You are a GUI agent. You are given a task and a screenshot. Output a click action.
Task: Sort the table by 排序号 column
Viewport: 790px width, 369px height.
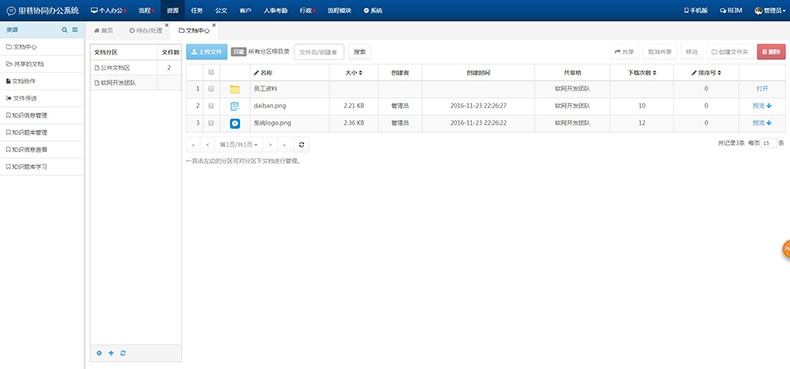[x=706, y=73]
